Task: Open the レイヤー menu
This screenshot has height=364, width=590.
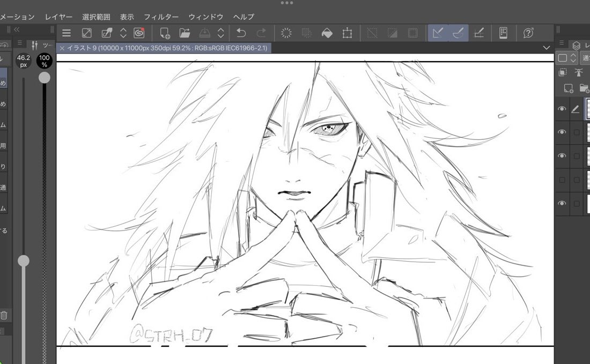Action: 58,17
